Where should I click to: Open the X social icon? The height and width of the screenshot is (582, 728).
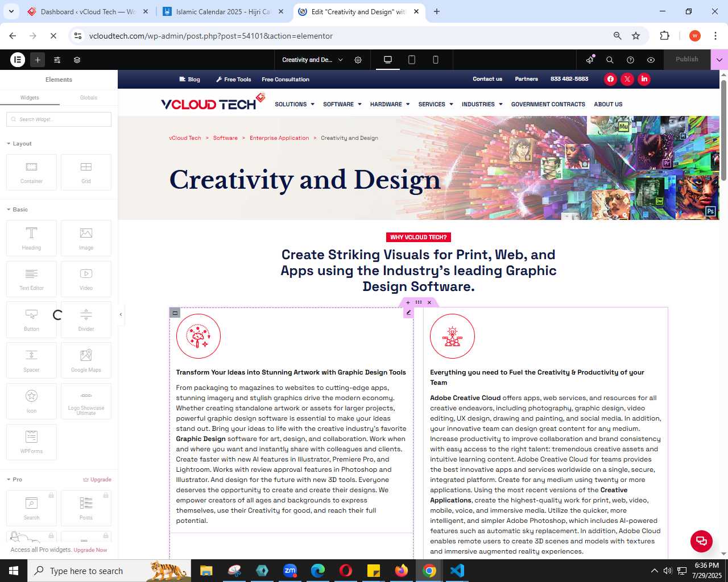tap(627, 79)
